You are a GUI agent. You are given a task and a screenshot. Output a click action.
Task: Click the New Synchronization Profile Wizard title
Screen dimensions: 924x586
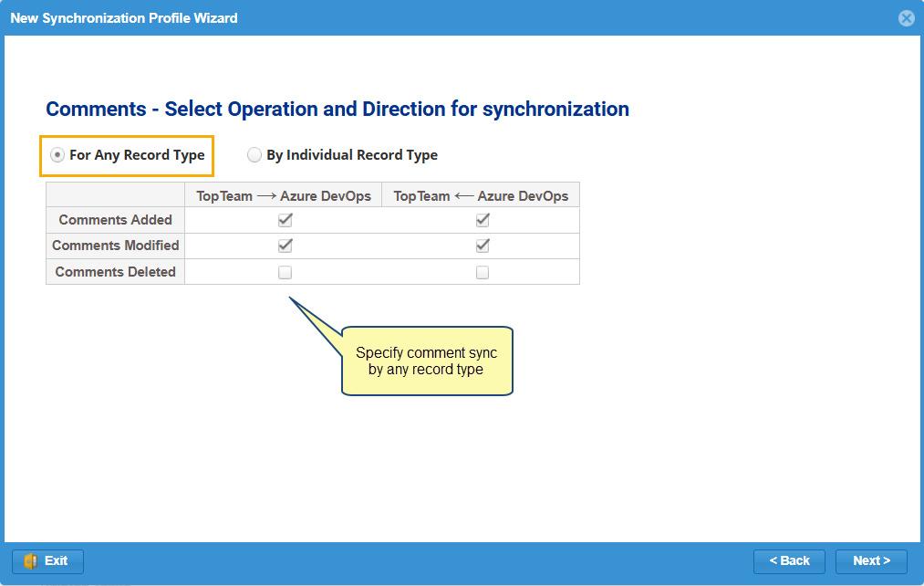124,18
